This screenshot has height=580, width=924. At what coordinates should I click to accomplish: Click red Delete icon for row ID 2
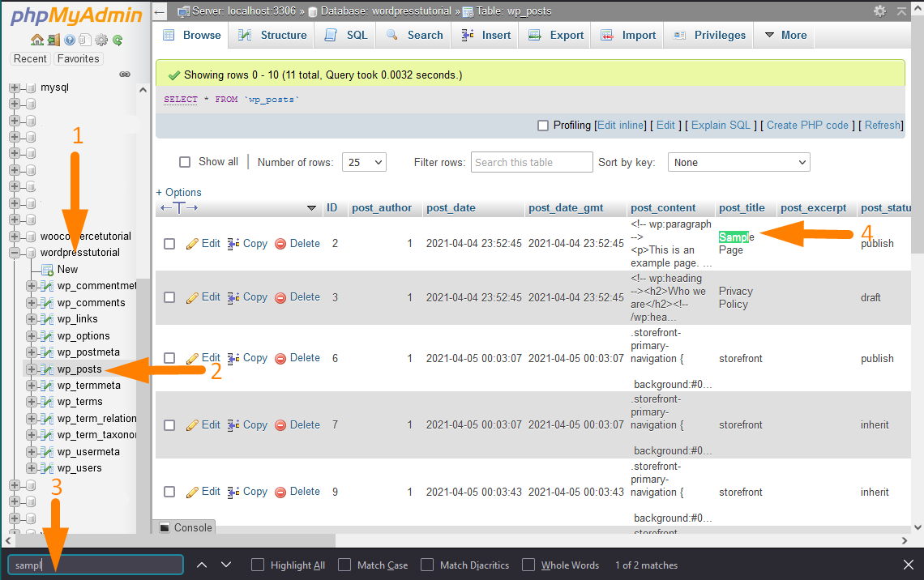(280, 244)
